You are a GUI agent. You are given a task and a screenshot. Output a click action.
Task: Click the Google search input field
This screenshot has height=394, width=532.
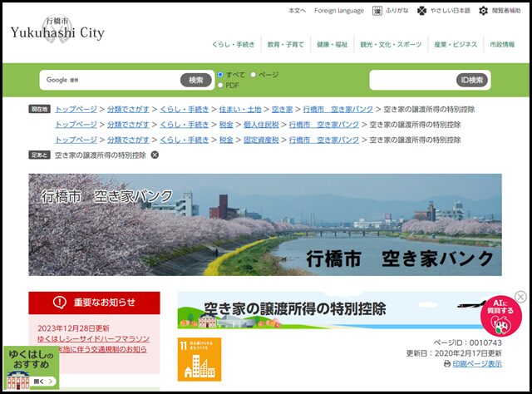coord(111,80)
